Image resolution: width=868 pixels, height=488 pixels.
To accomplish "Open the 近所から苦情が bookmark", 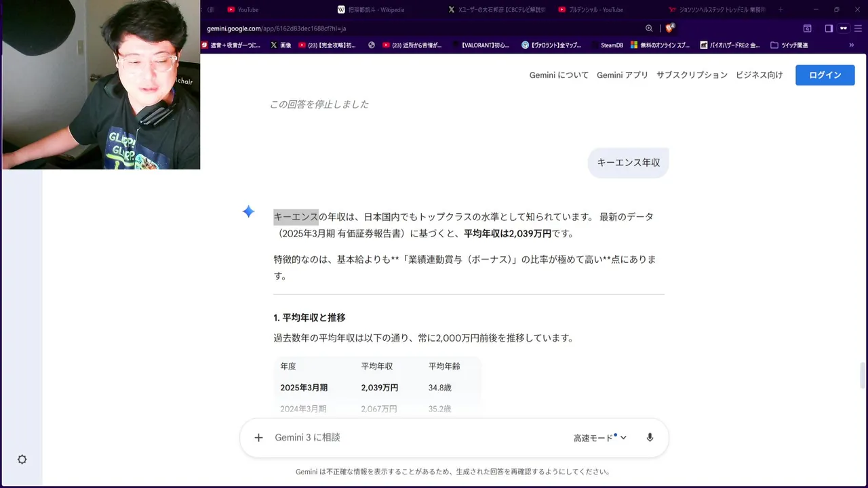I will point(412,45).
